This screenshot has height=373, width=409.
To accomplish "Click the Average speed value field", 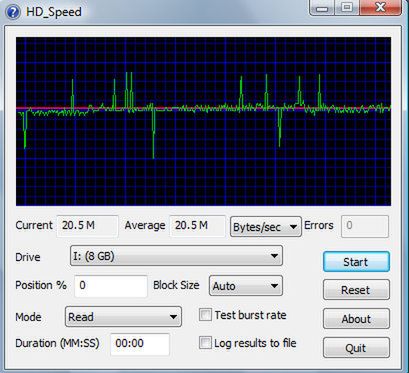I will (x=198, y=226).
